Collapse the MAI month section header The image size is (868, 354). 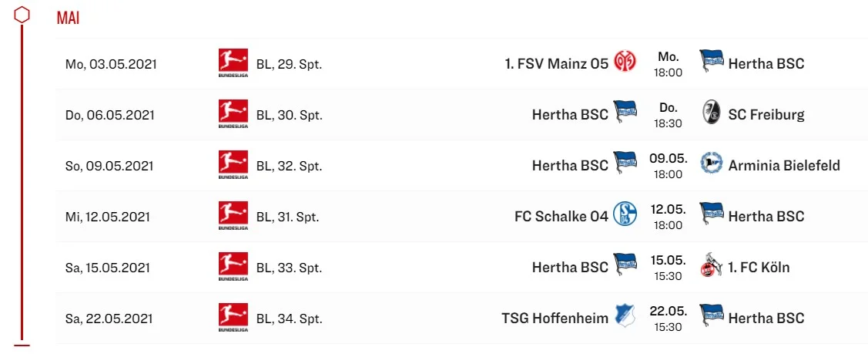(x=68, y=19)
